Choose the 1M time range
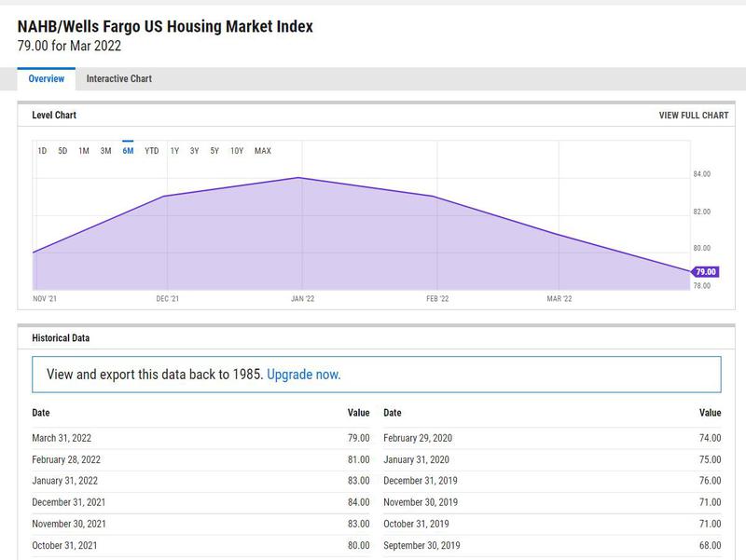This screenshot has height=560, width=746. coord(84,151)
